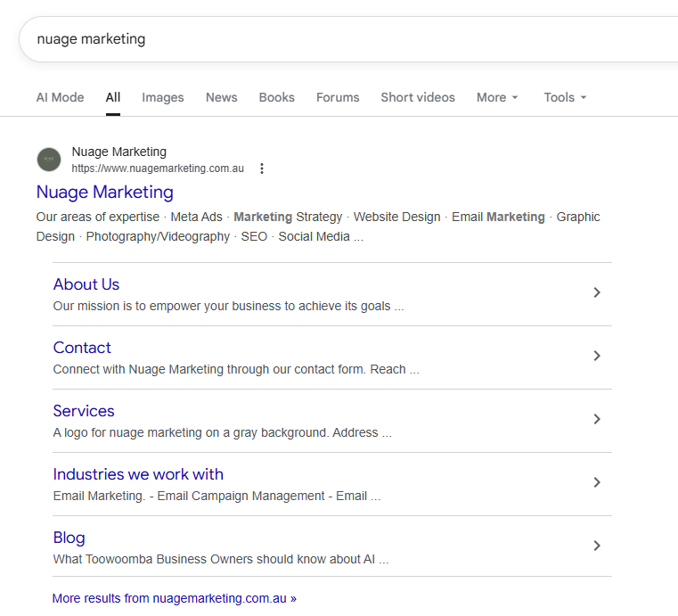Click chevron arrow beside Industries we work with
The height and width of the screenshot is (616, 678).
(x=597, y=482)
